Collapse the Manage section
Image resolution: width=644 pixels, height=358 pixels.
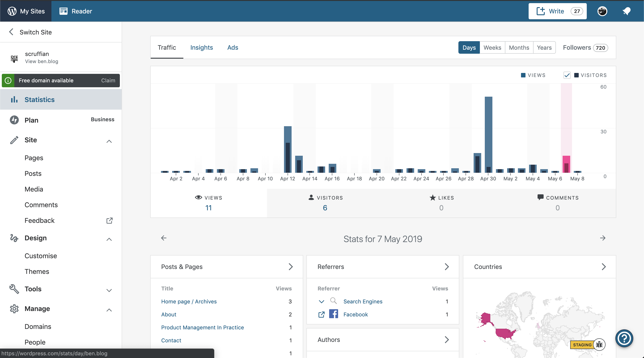(109, 310)
